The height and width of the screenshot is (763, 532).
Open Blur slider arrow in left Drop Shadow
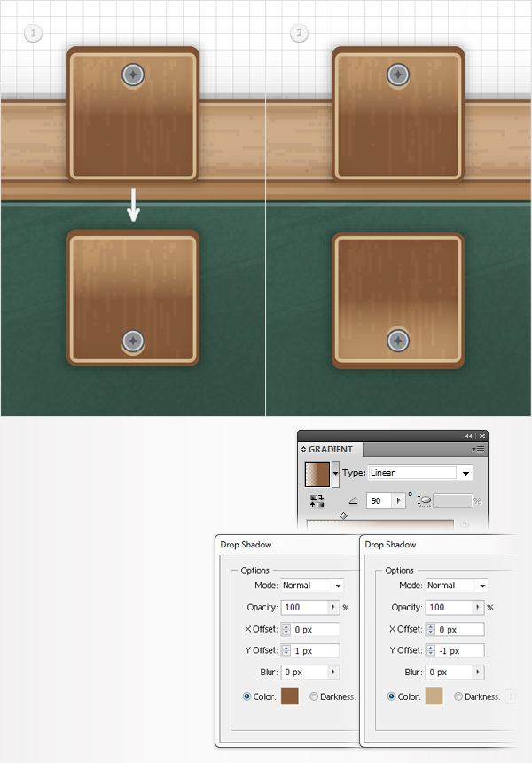pyautogui.click(x=333, y=672)
